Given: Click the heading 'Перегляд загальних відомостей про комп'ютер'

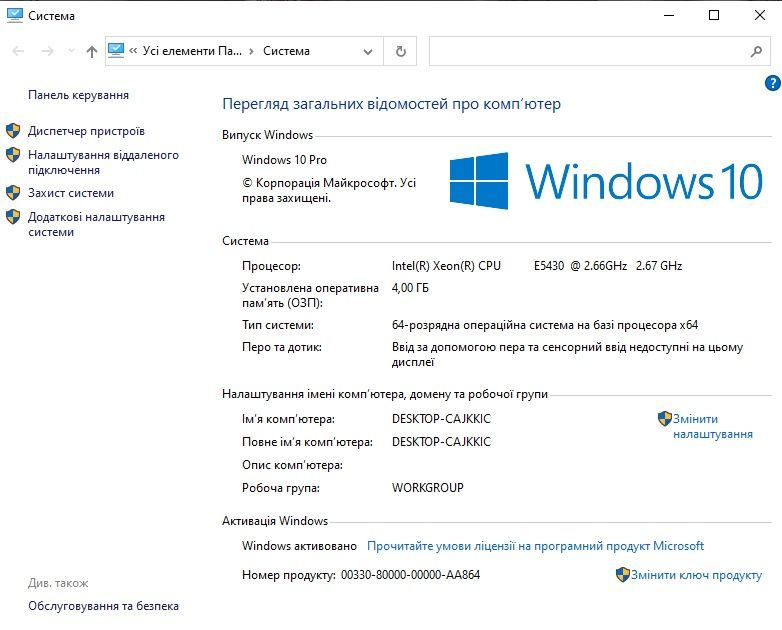Looking at the screenshot, I should (391, 104).
